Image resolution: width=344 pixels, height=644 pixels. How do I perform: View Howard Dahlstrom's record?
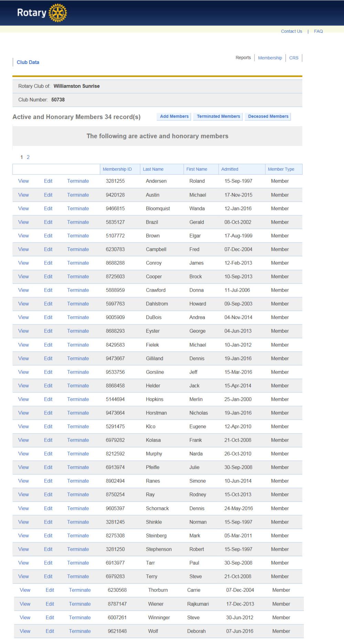[x=23, y=304]
